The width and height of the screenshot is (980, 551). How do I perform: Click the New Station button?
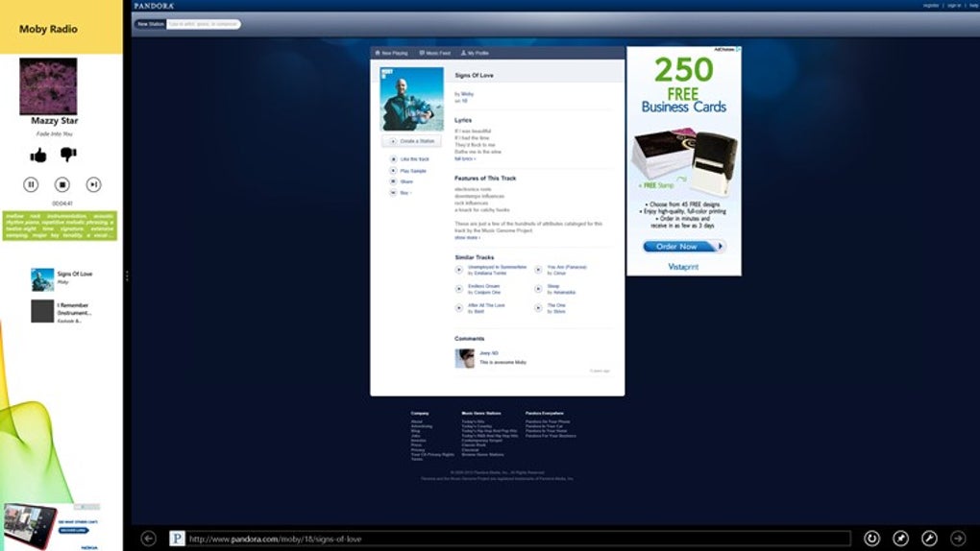pyautogui.click(x=150, y=24)
